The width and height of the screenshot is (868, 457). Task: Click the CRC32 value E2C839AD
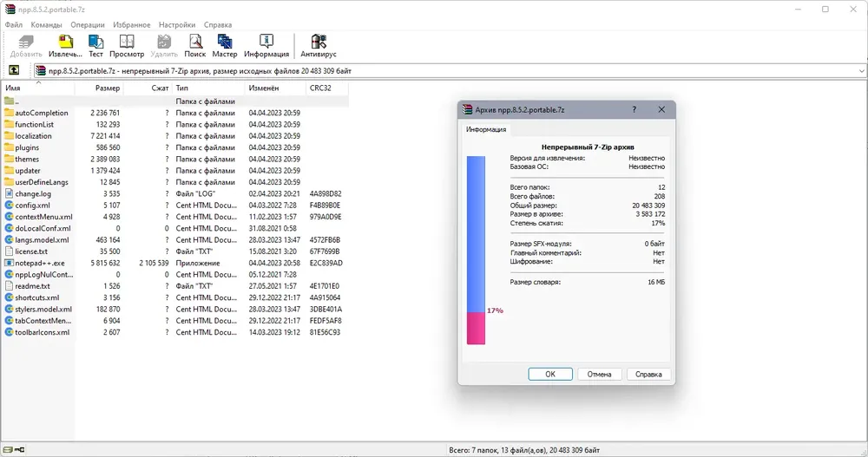click(x=326, y=264)
